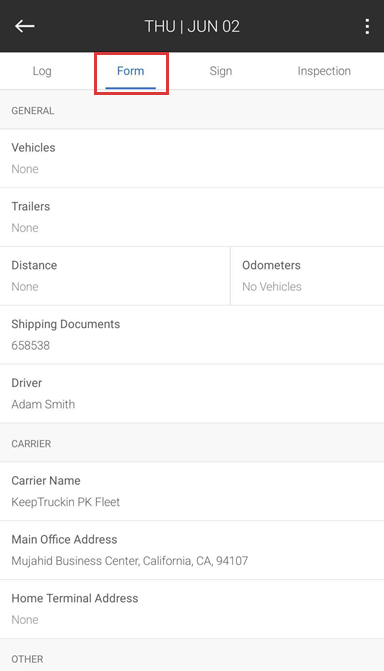Switch to the Log tab
Image resolution: width=384 pixels, height=671 pixels.
(x=42, y=71)
